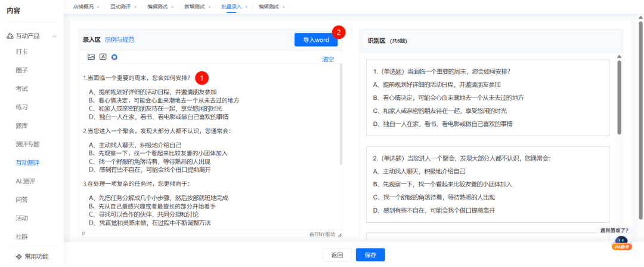The width and height of the screenshot is (644, 267).
Task: Switch to the 互动测评 tab
Action: tap(121, 7)
